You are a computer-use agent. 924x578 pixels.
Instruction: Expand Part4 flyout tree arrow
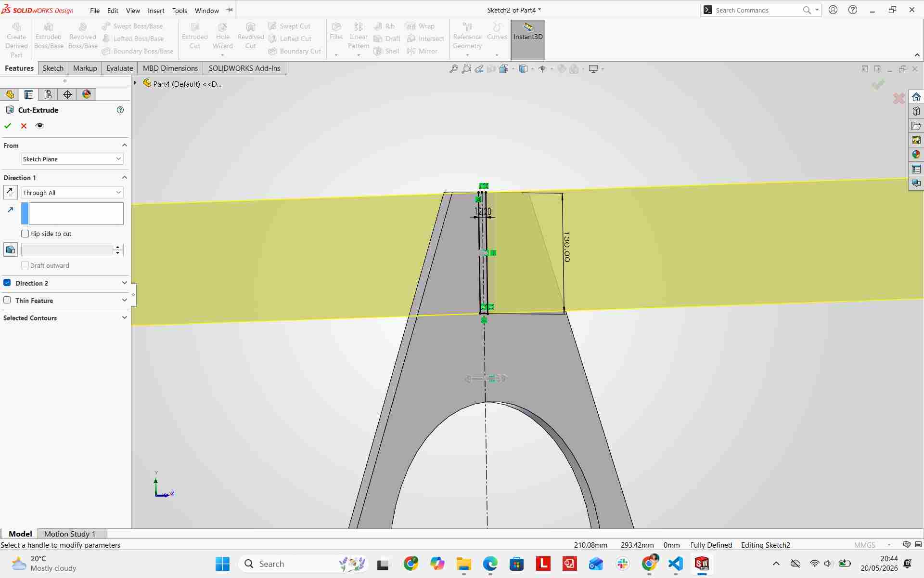[135, 83]
